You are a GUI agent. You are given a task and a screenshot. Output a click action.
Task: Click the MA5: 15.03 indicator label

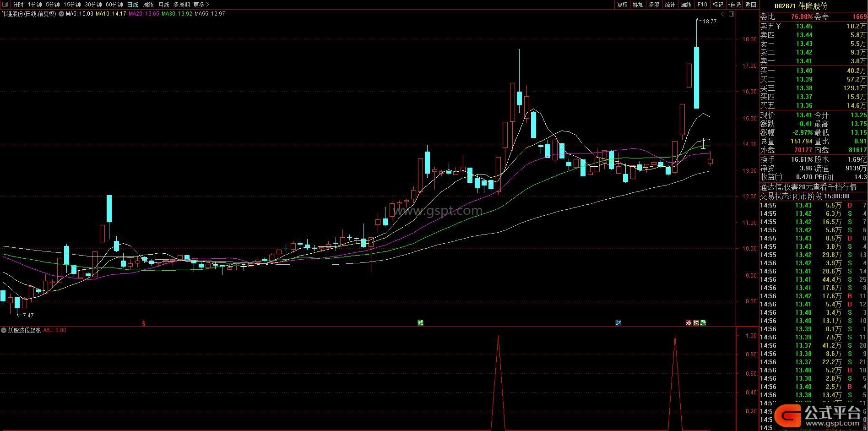80,14
